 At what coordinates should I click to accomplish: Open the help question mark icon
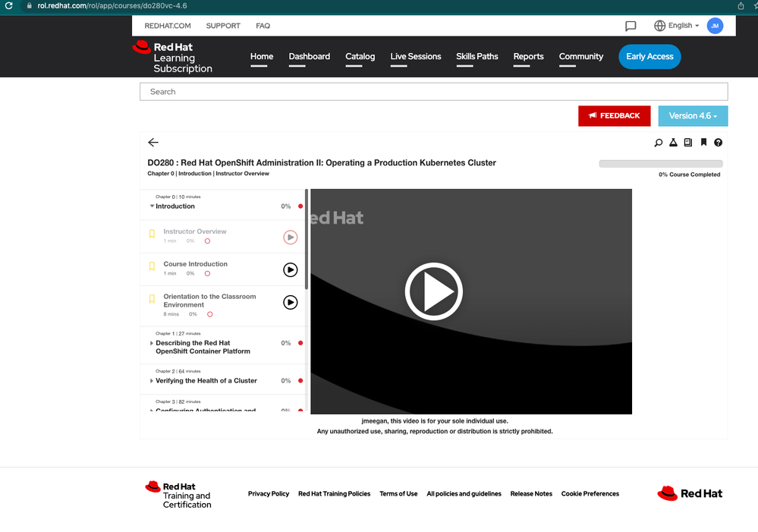point(718,143)
